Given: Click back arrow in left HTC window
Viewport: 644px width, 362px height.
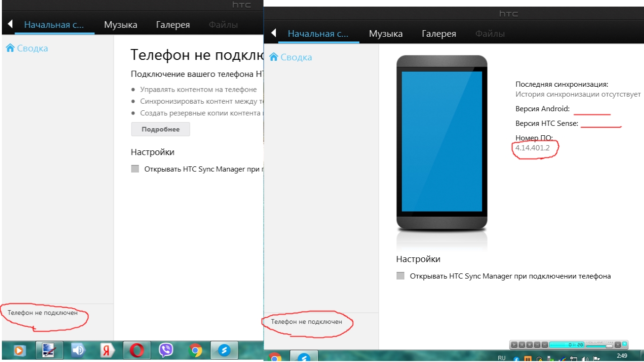Looking at the screenshot, I should (9, 25).
